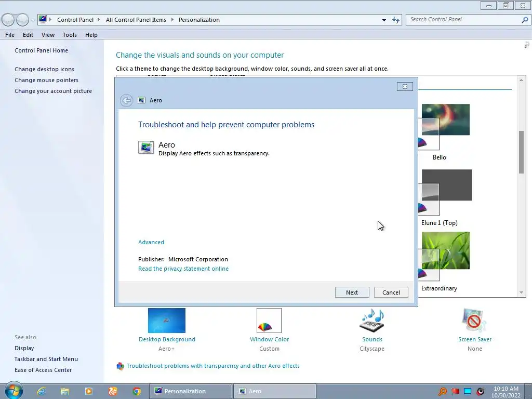The image size is (532, 399).
Task: Click Next in the Aero troubleshooter
Action: click(x=352, y=292)
